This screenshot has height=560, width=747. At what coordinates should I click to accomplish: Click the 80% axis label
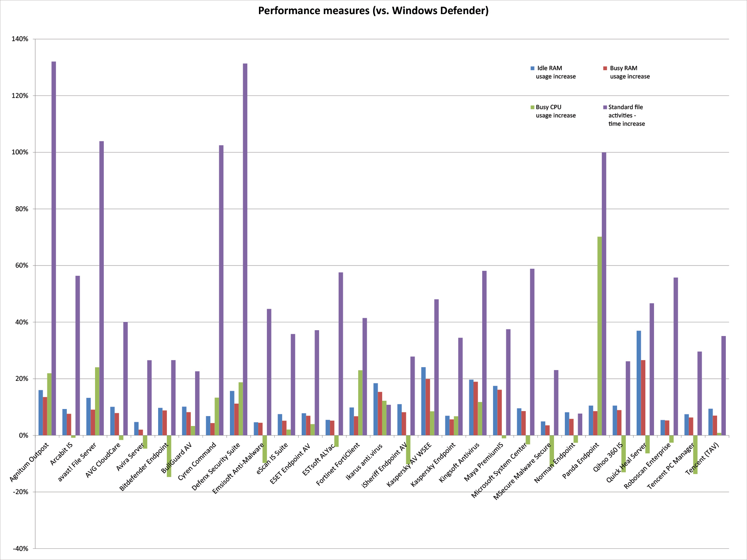click(22, 209)
